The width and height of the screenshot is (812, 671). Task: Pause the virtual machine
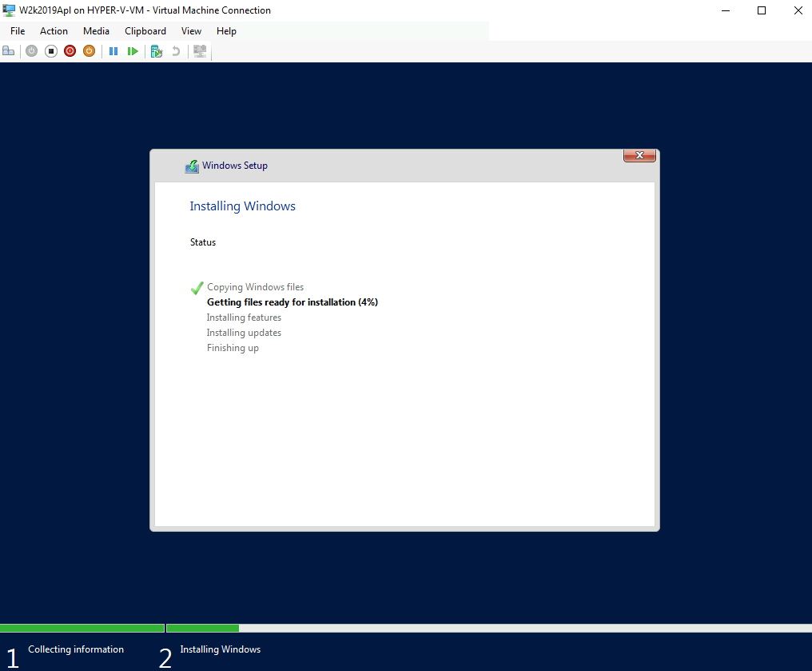pyautogui.click(x=113, y=50)
